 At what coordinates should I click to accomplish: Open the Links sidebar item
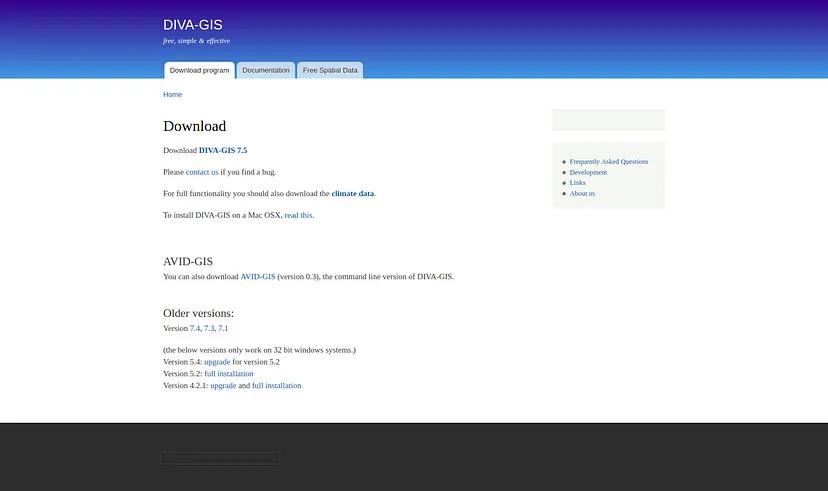[577, 183]
